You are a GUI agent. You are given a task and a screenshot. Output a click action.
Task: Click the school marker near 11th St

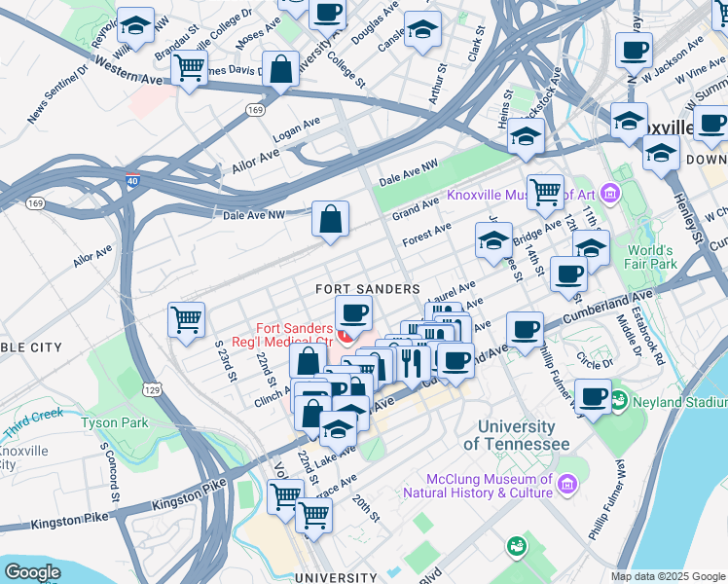click(591, 250)
